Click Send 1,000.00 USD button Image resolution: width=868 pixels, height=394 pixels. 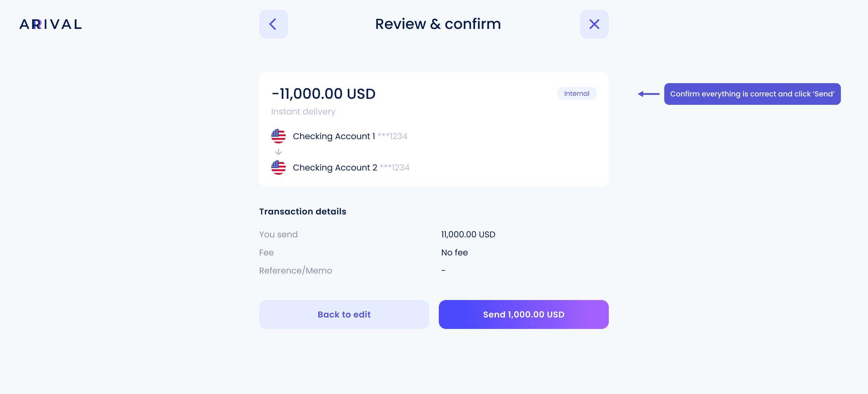524,314
